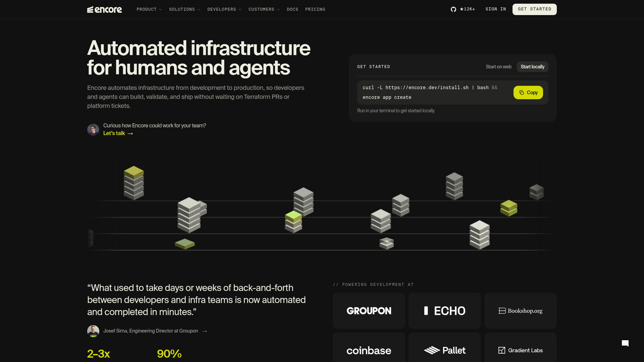Viewport: 644px width, 362px height.
Task: Open the GitHub repository icon link
Action: 453,9
